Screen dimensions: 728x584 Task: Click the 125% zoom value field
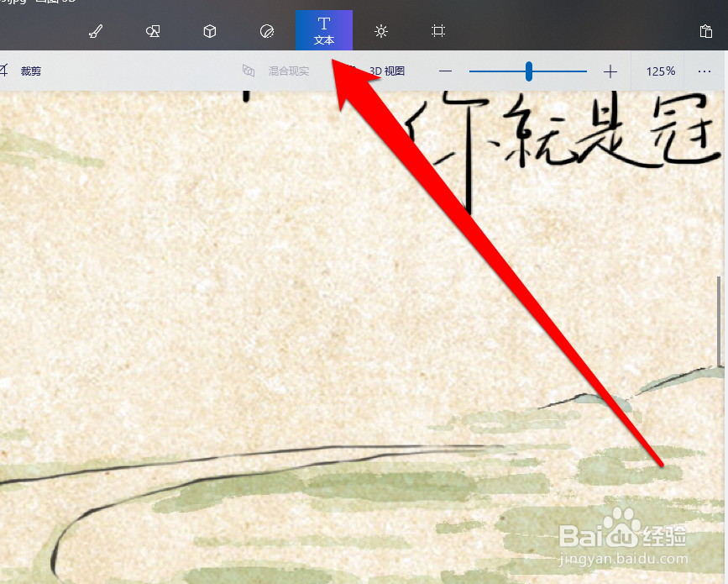660,71
